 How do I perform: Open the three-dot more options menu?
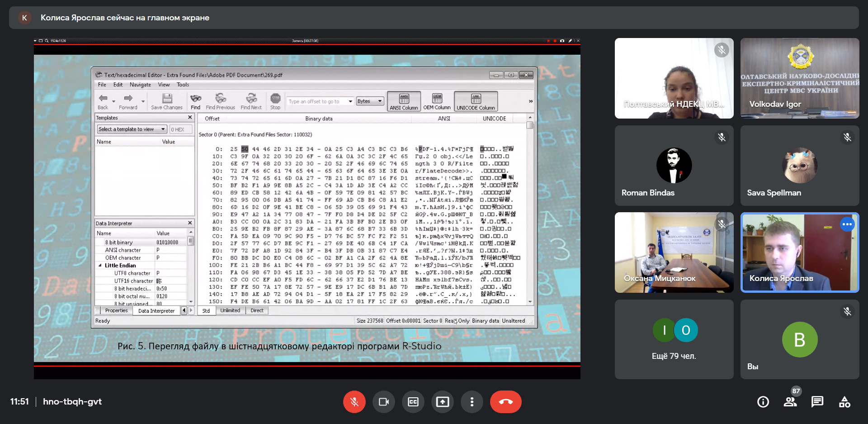coord(472,402)
